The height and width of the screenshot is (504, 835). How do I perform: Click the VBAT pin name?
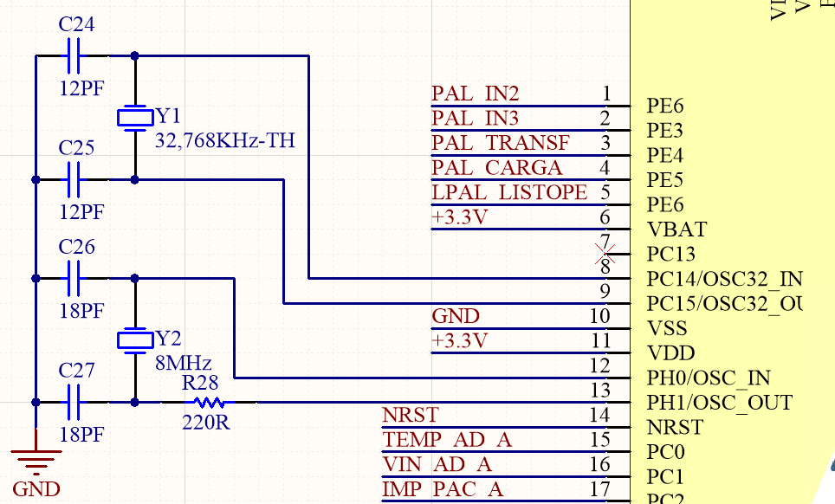point(676,229)
